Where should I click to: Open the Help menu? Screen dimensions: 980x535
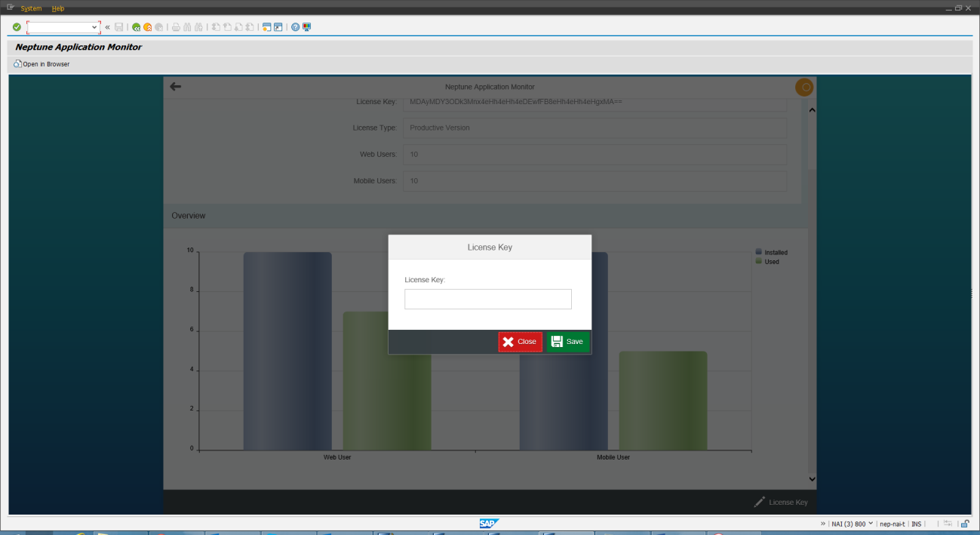tap(58, 8)
